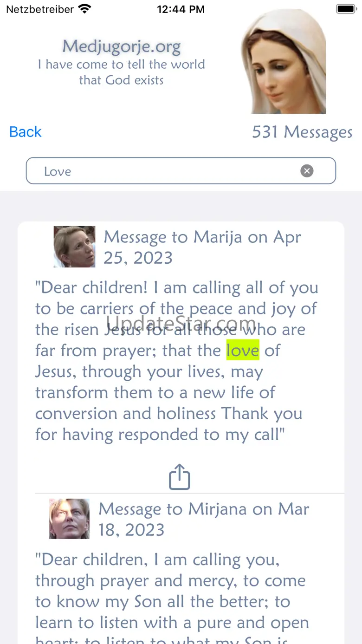Tap the Netzbetreiber carrier label
Image resolution: width=362 pixels, height=644 pixels.
(x=40, y=9)
